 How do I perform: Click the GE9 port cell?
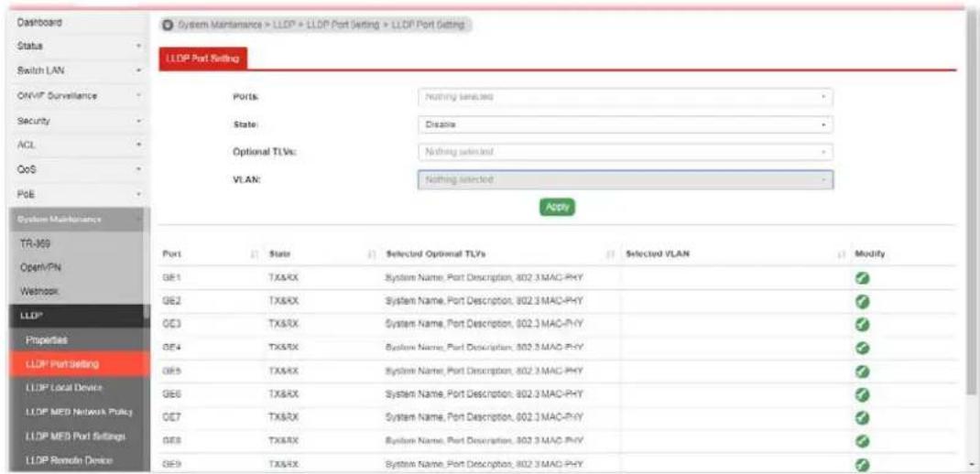click(171, 464)
